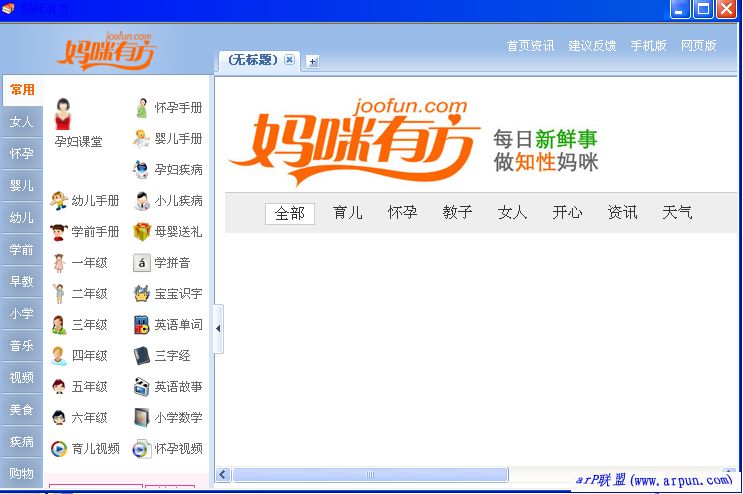
Task: Select the 全部 category filter
Action: 290,214
